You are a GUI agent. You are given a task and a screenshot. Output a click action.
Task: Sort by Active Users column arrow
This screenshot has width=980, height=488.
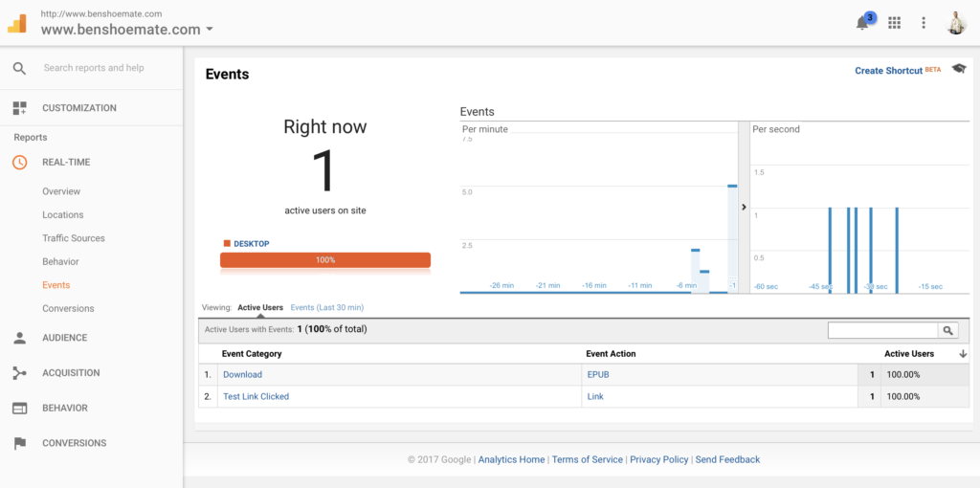pyautogui.click(x=963, y=354)
